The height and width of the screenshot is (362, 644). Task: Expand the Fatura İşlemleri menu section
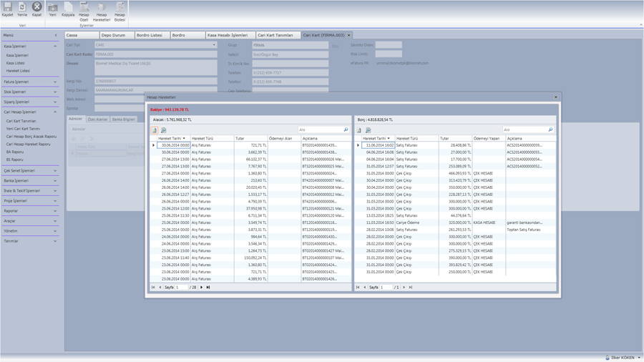coord(30,82)
